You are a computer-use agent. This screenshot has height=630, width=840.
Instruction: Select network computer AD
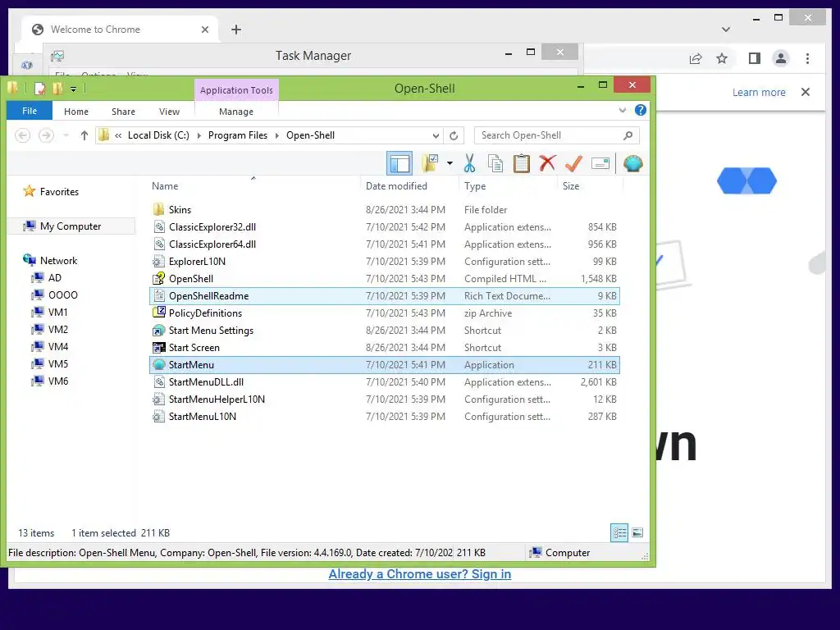pyautogui.click(x=47, y=277)
